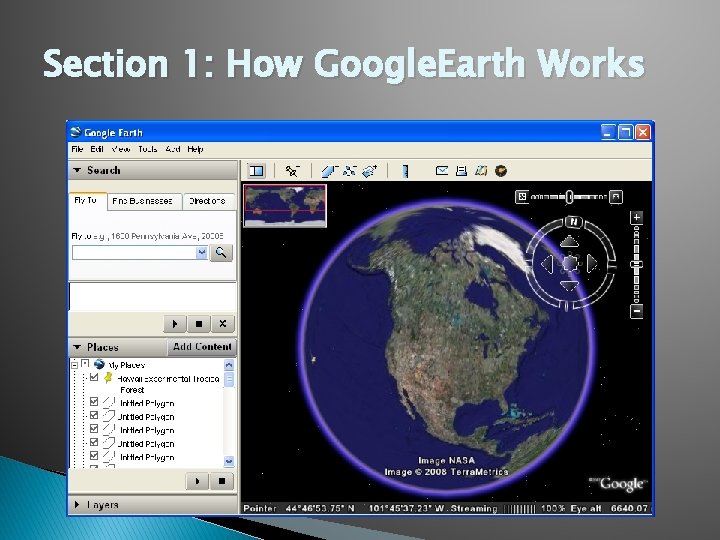The width and height of the screenshot is (720, 540).
Task: Switch to the Directions tab
Action: [x=208, y=201]
